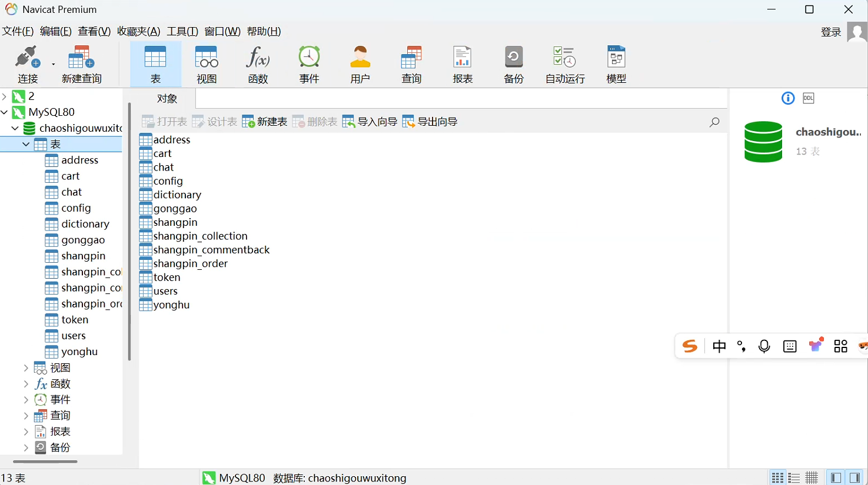
Task: Expand the 备份 tree node
Action: (x=26, y=447)
